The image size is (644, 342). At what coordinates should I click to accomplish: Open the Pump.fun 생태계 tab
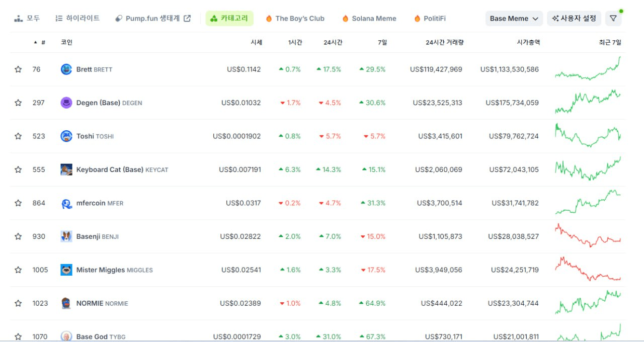153,19
